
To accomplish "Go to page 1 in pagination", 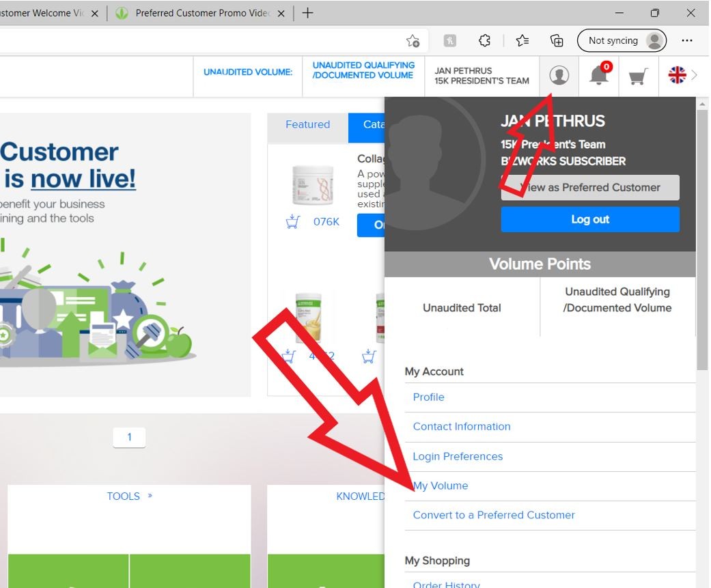I will [129, 437].
